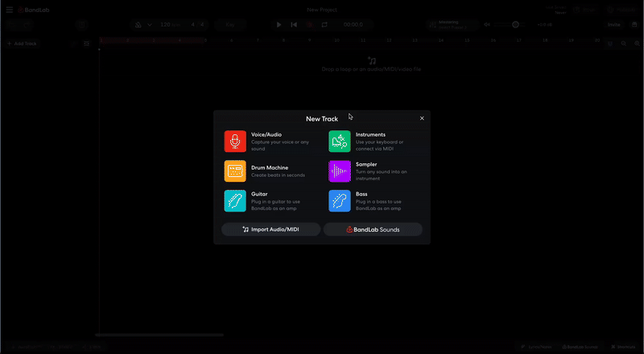This screenshot has width=644, height=354.
Task: Click the zoom out magnifier icon
Action: [623, 43]
